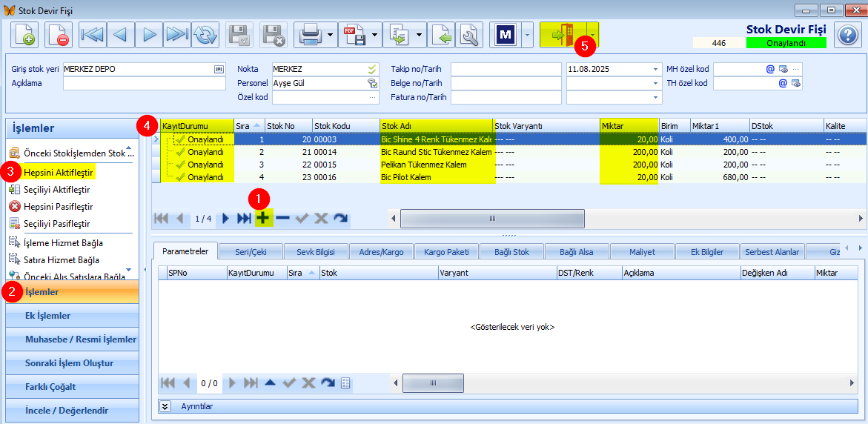Go to the first record in toolbar
The height and width of the screenshot is (424, 868).
click(x=93, y=35)
